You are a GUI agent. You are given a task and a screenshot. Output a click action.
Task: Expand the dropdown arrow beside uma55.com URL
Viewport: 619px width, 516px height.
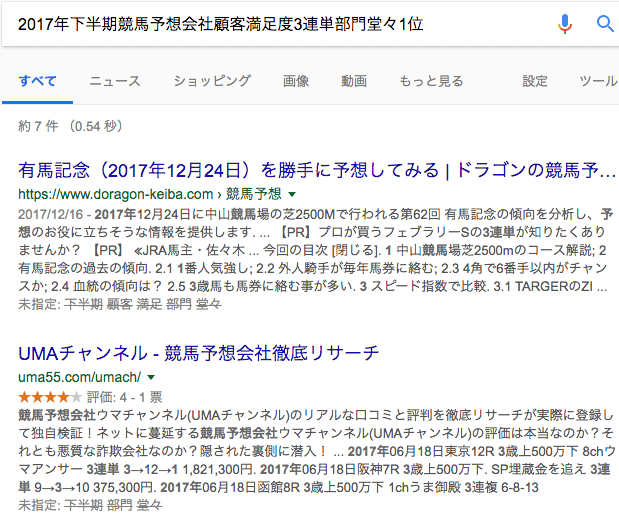151,377
